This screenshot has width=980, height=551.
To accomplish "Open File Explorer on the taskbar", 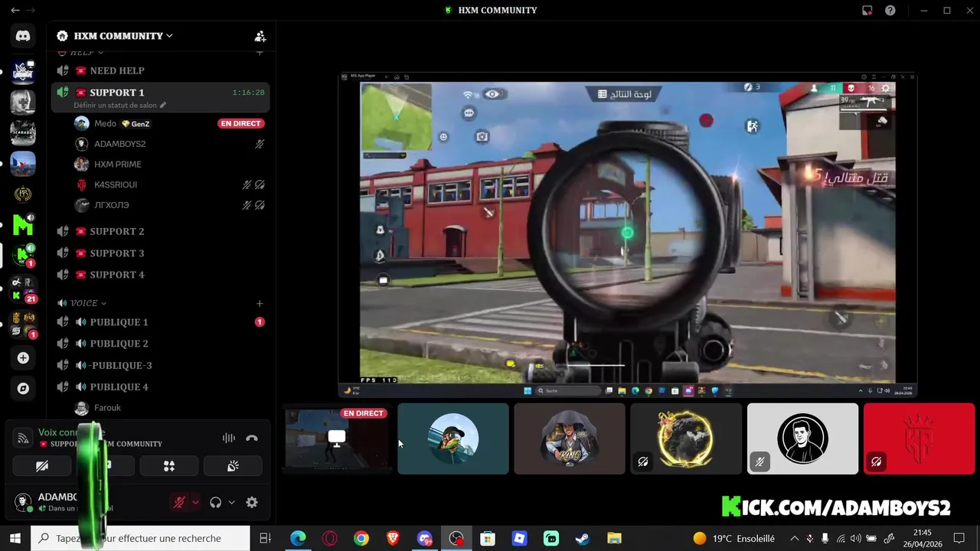I will 615,538.
